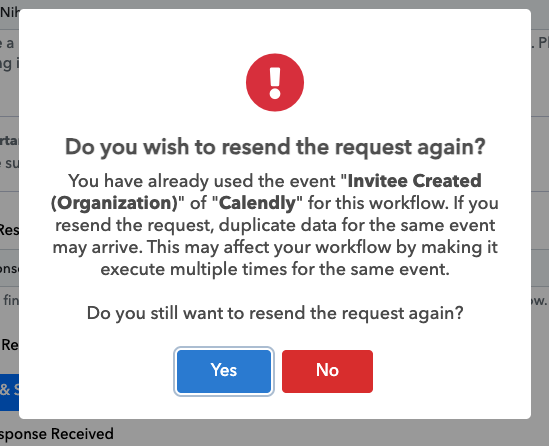The width and height of the screenshot is (549, 446).
Task: Select the 'Do you wish to resend' heading
Action: click(275, 146)
